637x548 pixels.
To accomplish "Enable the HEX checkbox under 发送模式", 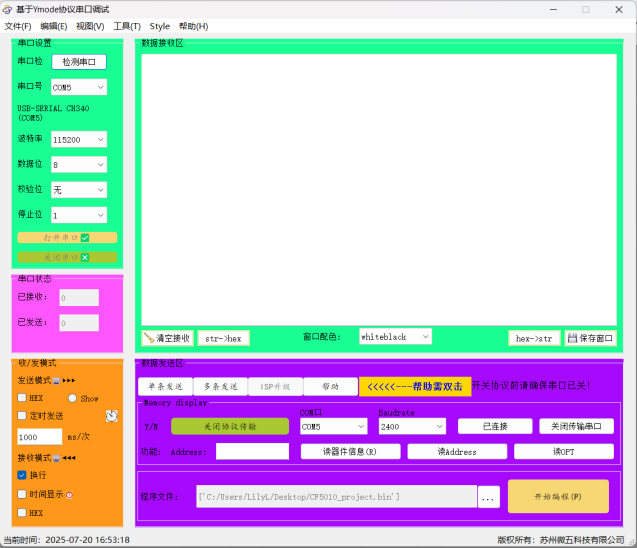I will 22,398.
